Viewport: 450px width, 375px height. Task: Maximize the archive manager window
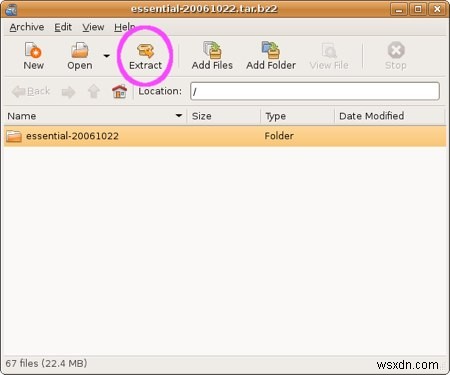click(418, 9)
